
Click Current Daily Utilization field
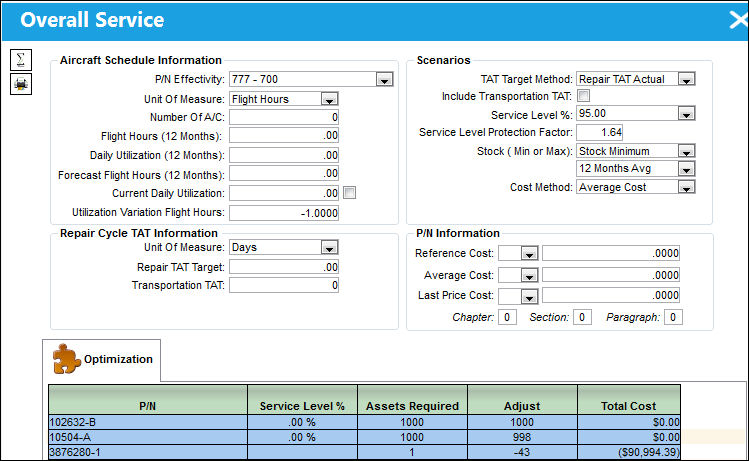pos(284,193)
